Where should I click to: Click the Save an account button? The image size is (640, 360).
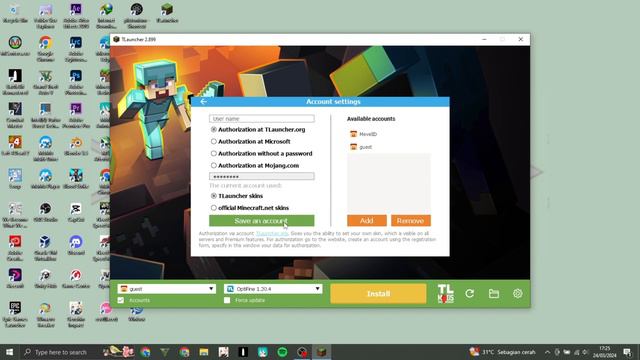(x=262, y=221)
